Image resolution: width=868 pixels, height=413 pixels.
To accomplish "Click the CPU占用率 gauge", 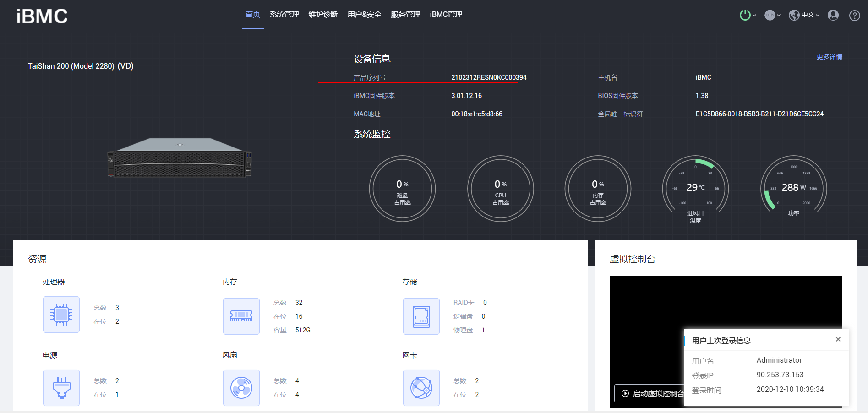I will [x=501, y=189].
